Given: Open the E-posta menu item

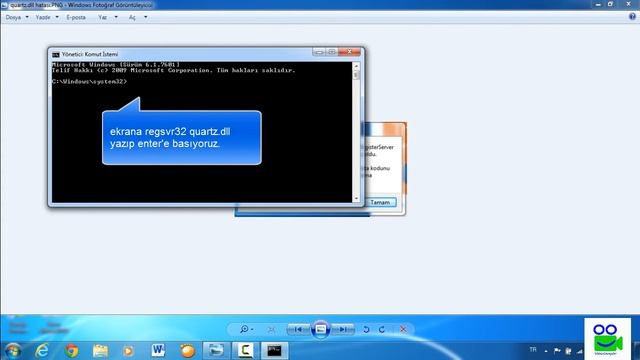Looking at the screenshot, I should [76, 18].
